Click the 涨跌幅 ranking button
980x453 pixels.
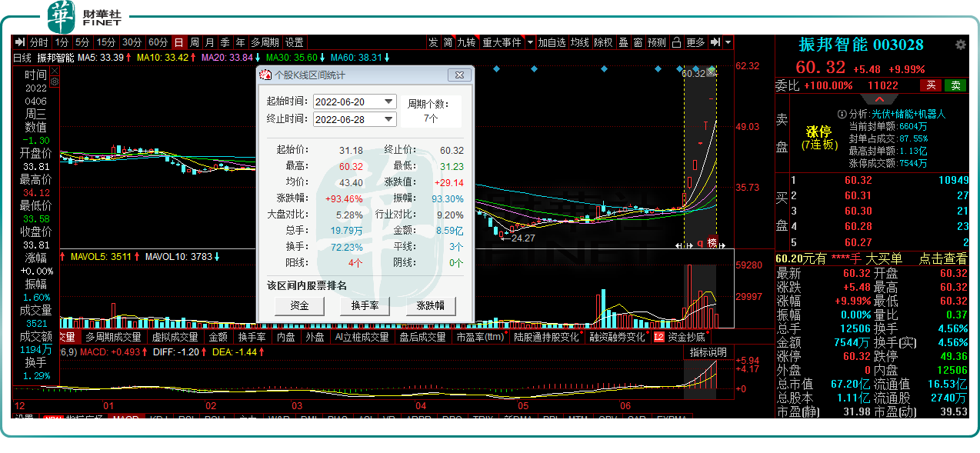click(431, 306)
